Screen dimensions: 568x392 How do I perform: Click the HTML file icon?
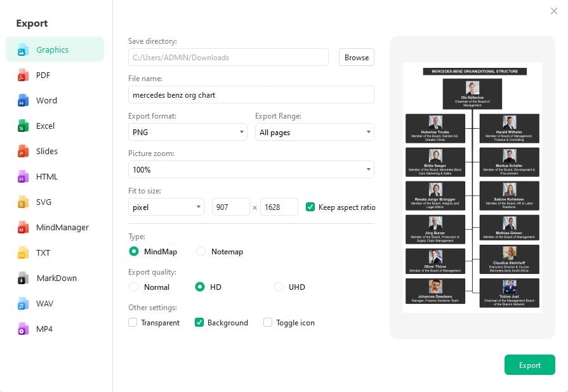click(x=23, y=176)
